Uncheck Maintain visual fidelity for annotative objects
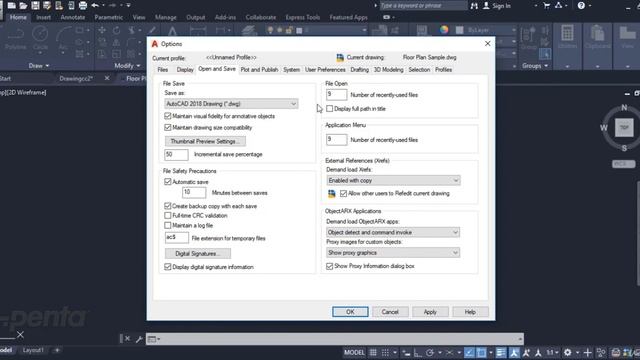640x360 pixels. point(167,116)
